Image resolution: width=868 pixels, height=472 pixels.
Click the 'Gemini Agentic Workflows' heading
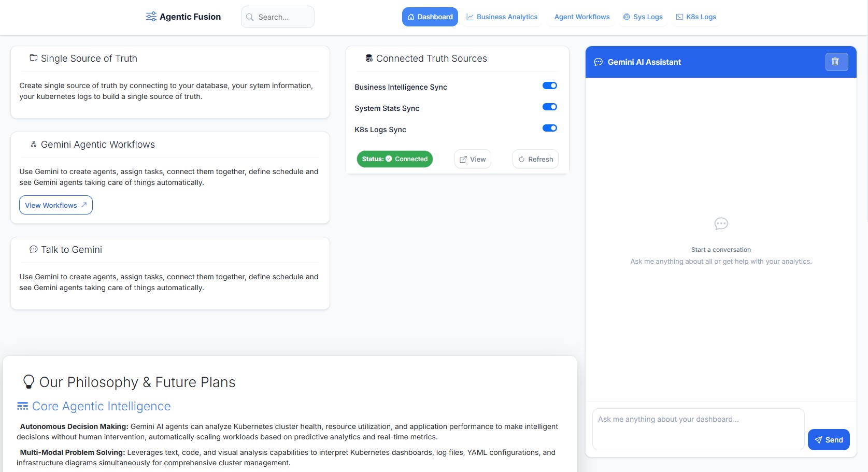[x=98, y=145]
